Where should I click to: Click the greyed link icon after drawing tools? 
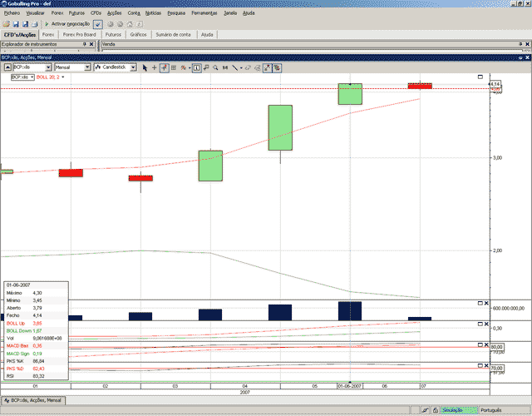coord(248,68)
